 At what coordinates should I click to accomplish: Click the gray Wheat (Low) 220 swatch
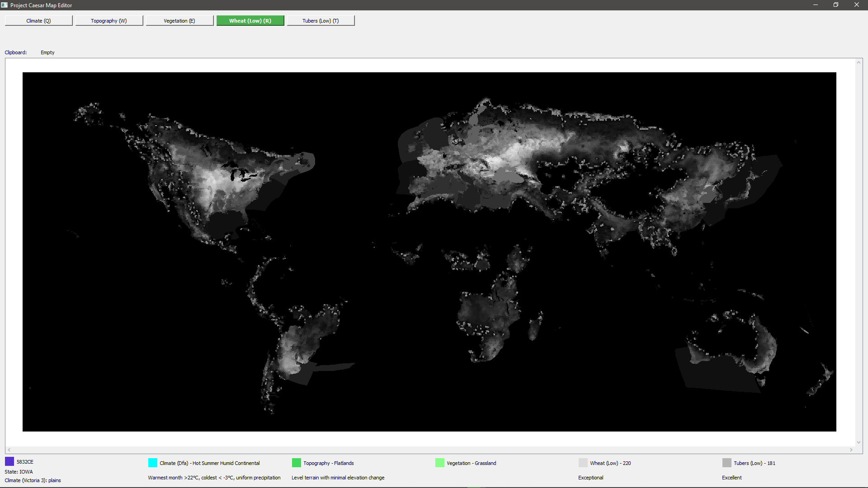583,463
